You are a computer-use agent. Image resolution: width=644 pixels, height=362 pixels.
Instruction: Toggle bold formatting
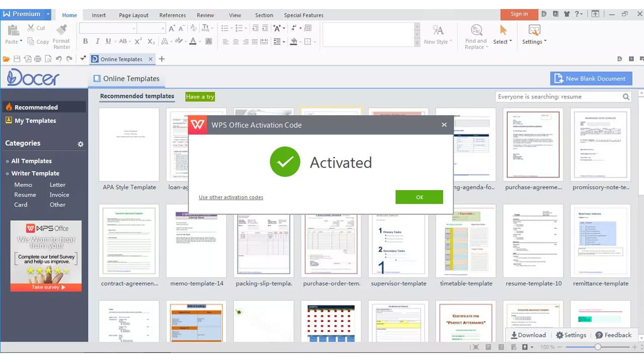tap(85, 41)
